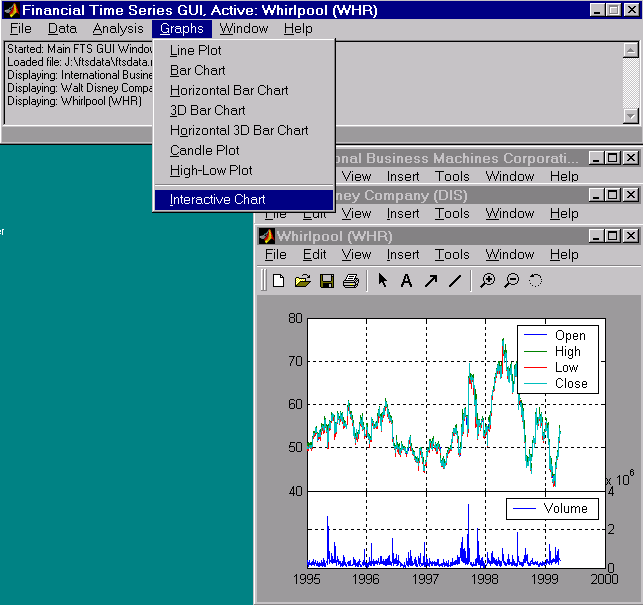This screenshot has width=643, height=605.
Task: Click Open File folder icon in Whirlpool toolbar
Action: [x=303, y=281]
